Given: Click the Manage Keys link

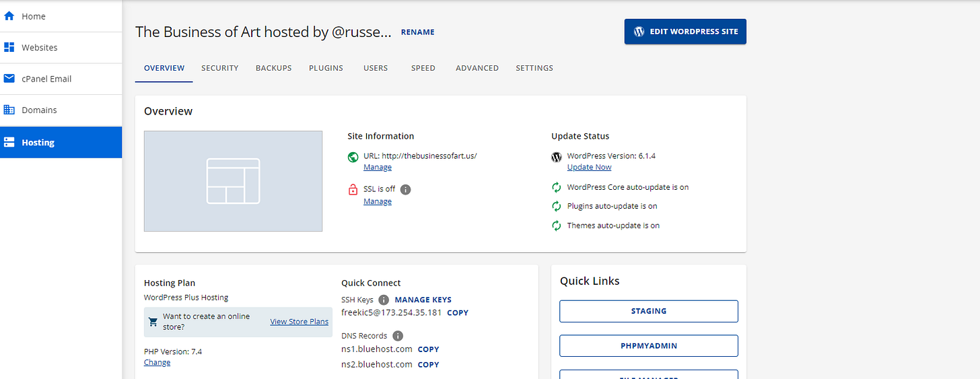Looking at the screenshot, I should [423, 300].
